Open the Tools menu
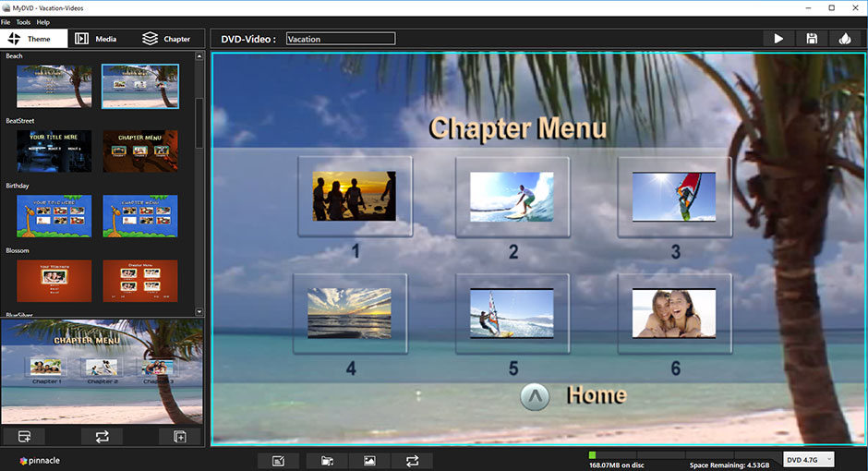 tap(23, 22)
